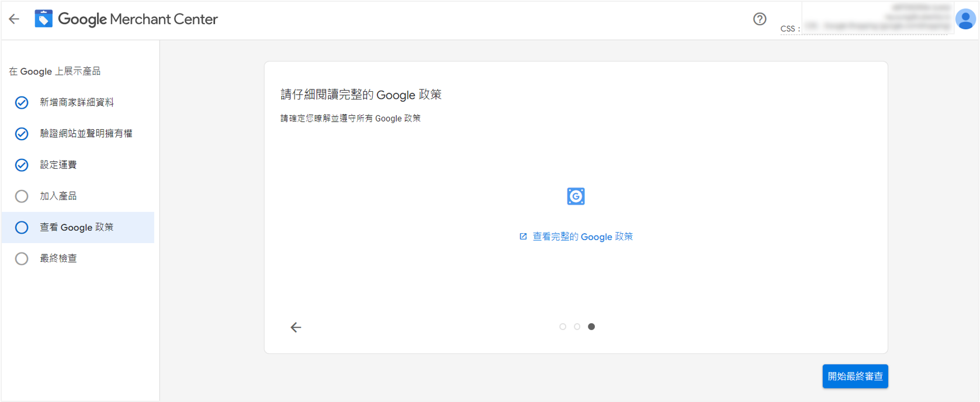Click the circle icon beside 查看 Google 政策
Screen dimensions: 980x402
22,227
